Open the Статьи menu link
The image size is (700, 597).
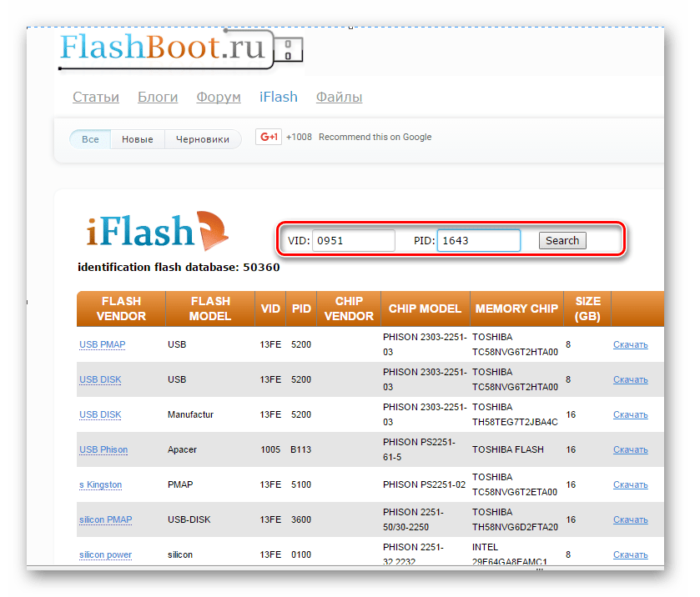pyautogui.click(x=96, y=97)
